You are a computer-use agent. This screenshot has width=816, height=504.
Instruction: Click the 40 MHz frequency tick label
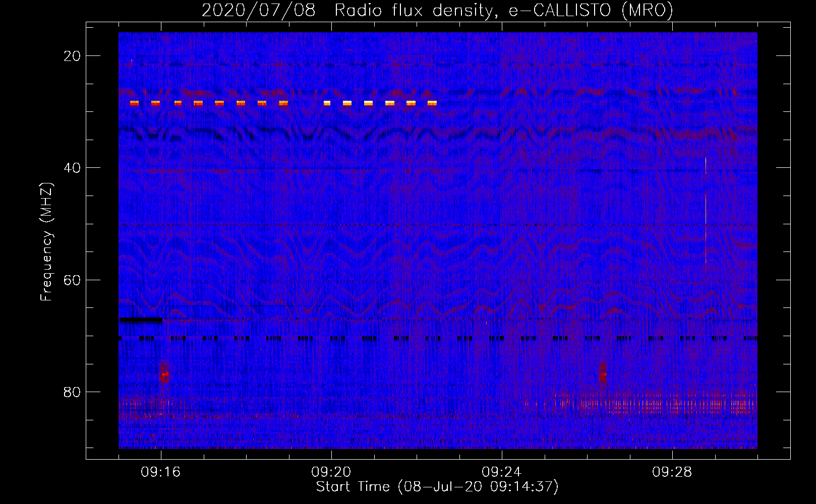click(x=72, y=168)
